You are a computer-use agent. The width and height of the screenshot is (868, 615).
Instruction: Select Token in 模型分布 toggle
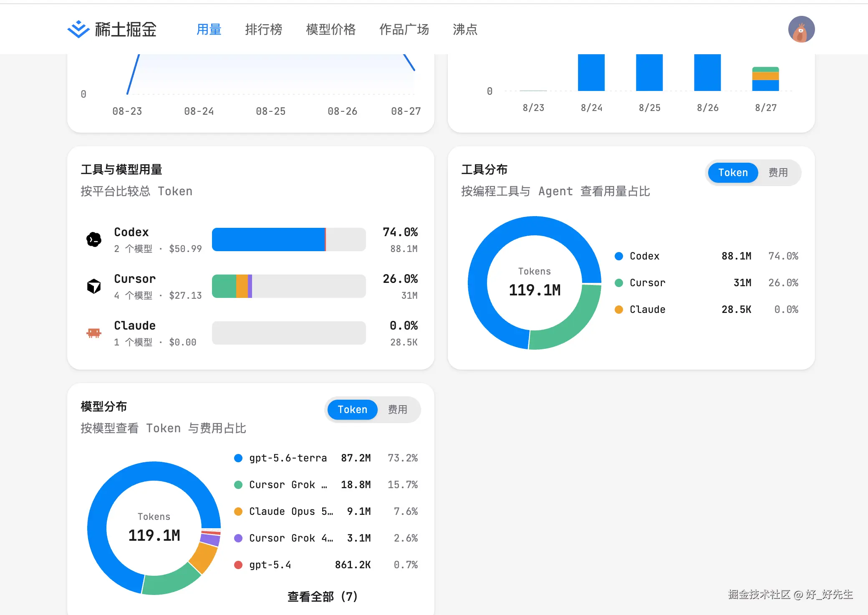point(353,410)
